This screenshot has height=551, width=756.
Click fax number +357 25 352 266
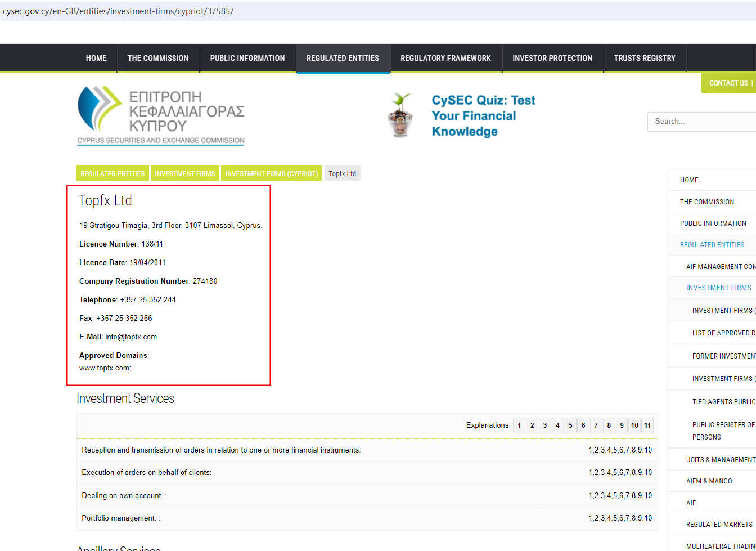pos(124,319)
